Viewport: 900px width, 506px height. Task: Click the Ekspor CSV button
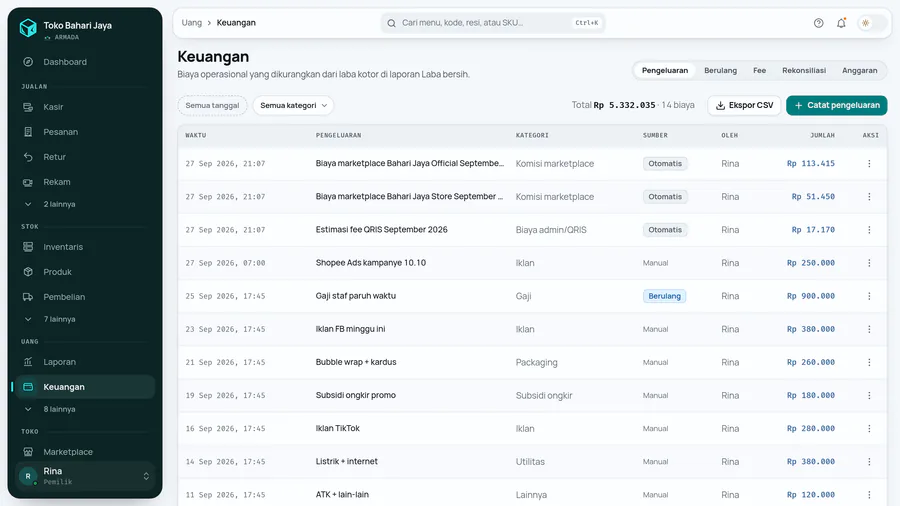coord(744,106)
